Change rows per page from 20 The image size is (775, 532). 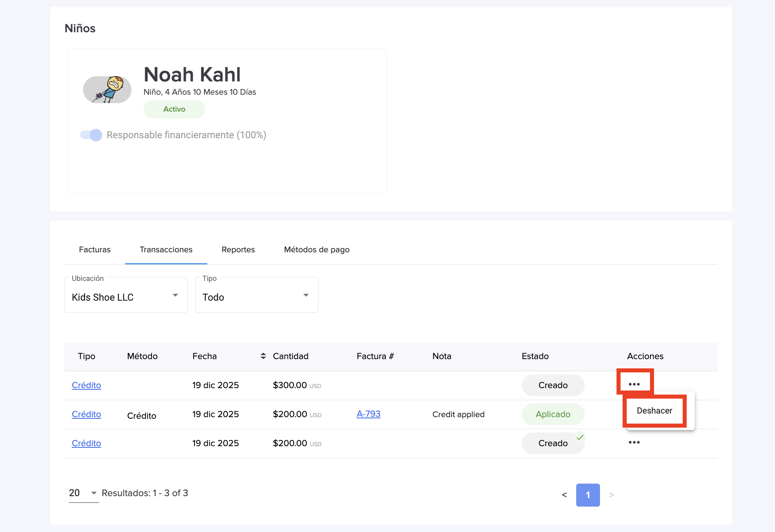83,493
